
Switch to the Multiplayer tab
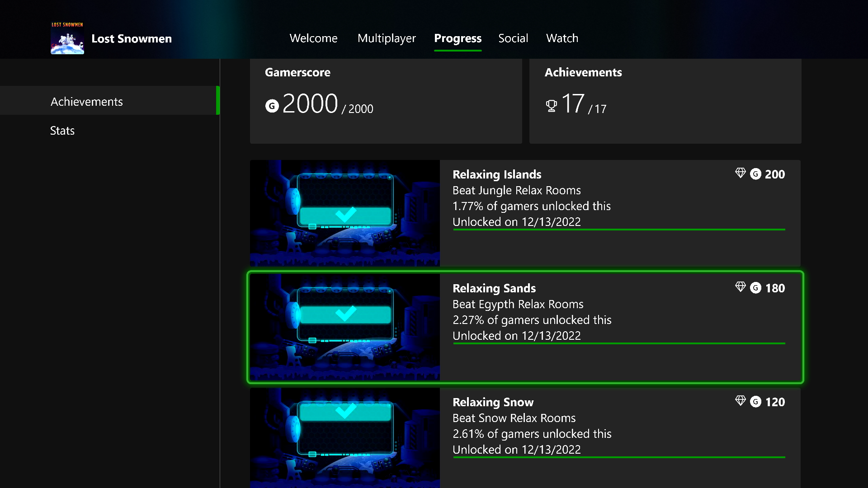tap(387, 38)
